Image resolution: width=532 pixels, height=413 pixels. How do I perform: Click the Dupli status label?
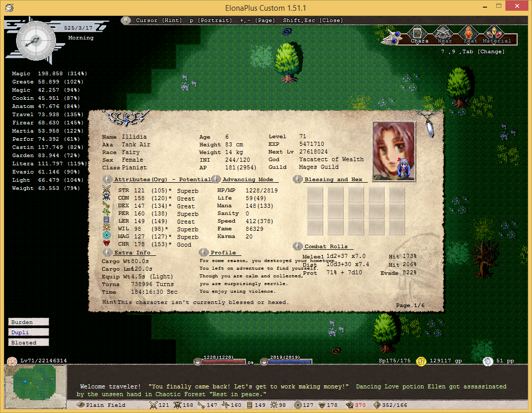click(x=29, y=332)
